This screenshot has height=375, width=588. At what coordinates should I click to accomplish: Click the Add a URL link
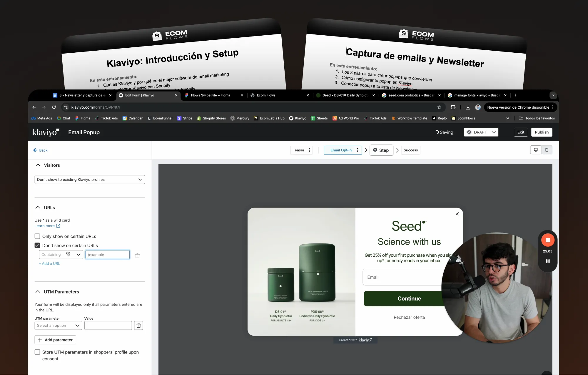pos(49,263)
